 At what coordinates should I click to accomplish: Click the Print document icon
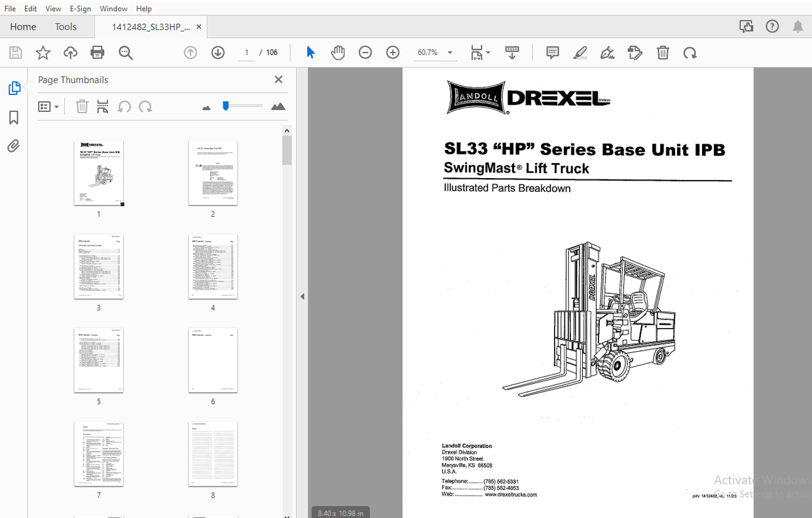(97, 52)
